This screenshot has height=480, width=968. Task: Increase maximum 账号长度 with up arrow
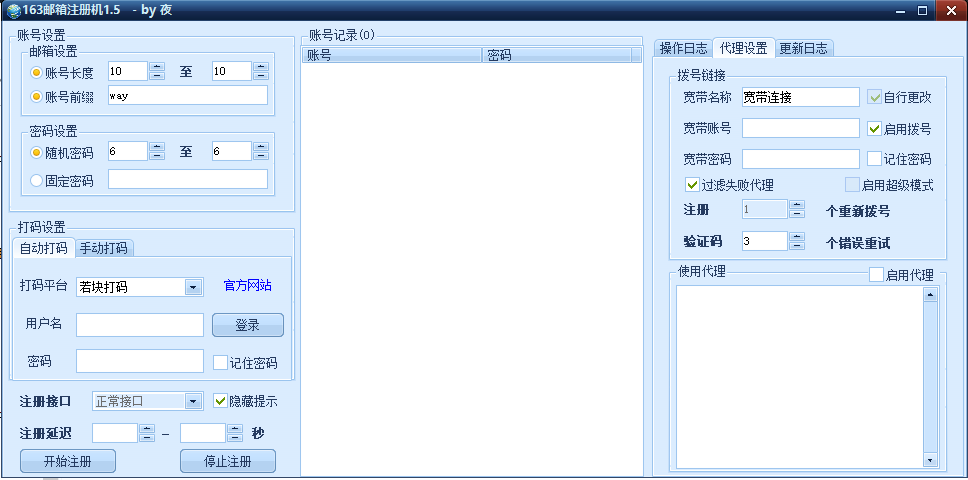(261, 67)
